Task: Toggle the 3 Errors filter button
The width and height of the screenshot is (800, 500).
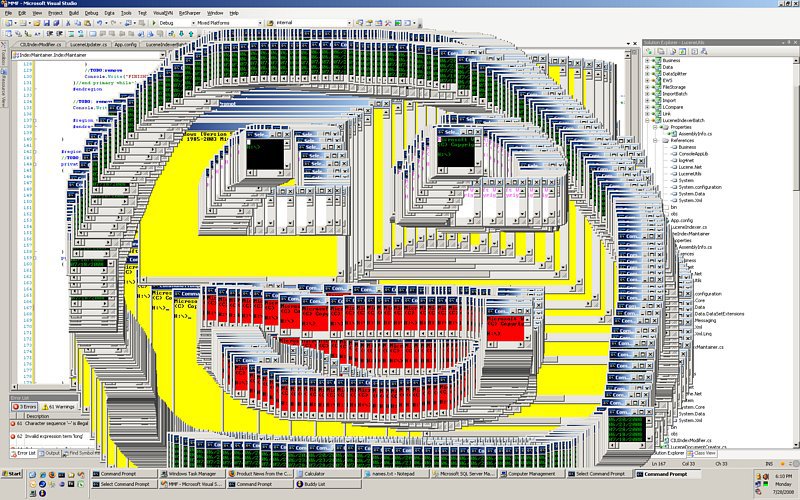Action: (x=24, y=407)
